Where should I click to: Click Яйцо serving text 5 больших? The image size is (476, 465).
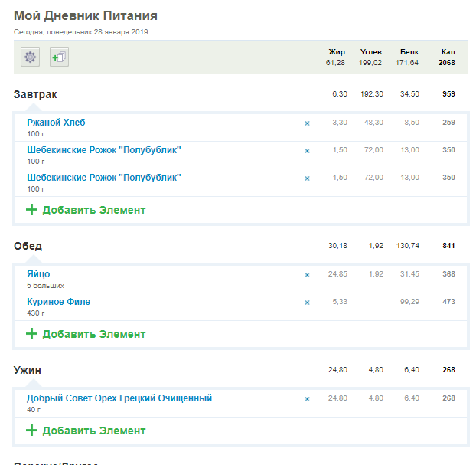[46, 286]
